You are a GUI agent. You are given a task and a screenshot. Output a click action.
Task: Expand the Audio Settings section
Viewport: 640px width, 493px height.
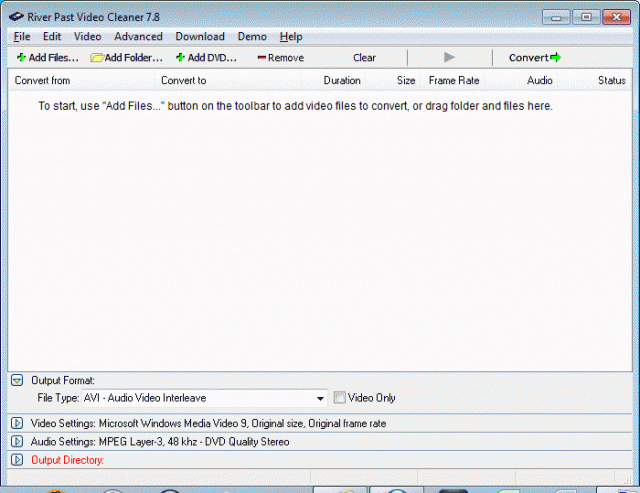click(17, 441)
